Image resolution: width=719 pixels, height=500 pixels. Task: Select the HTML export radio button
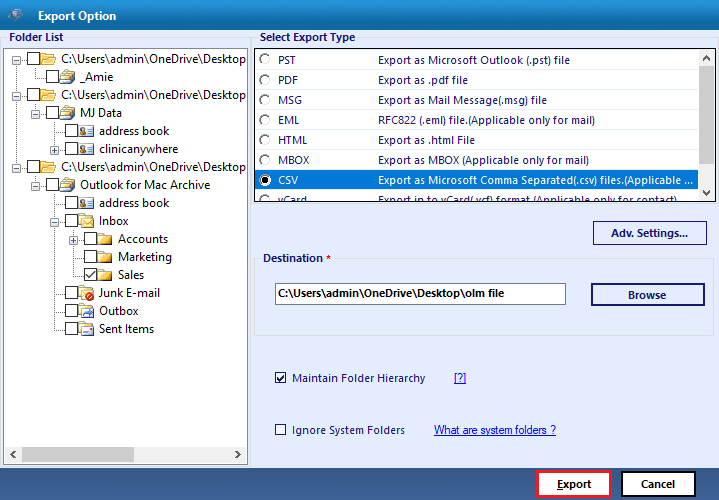[x=265, y=139]
